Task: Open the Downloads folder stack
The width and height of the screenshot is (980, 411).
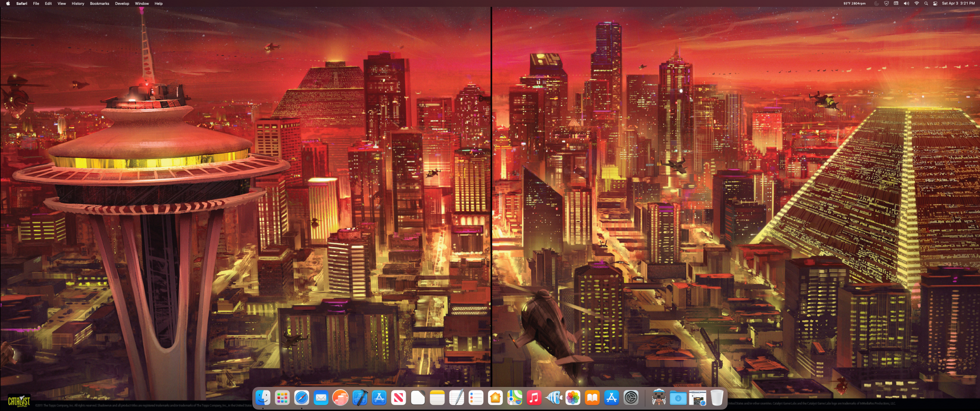Action: [x=678, y=398]
